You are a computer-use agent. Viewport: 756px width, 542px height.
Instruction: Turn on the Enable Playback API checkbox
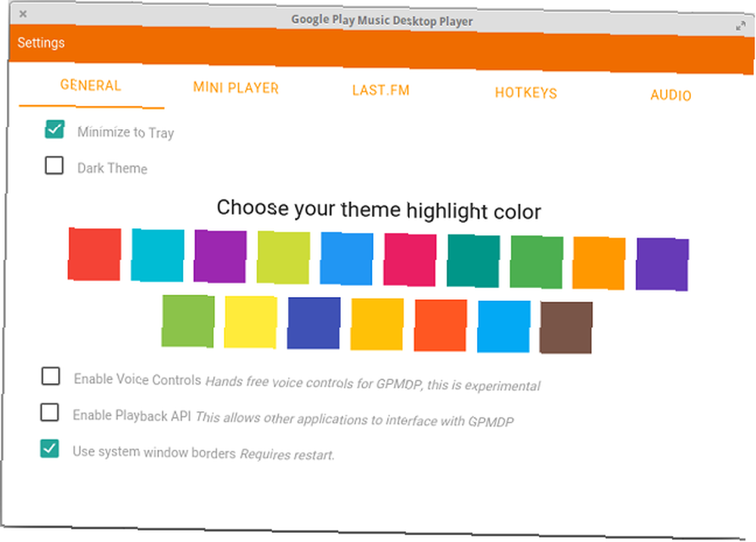[x=50, y=412]
